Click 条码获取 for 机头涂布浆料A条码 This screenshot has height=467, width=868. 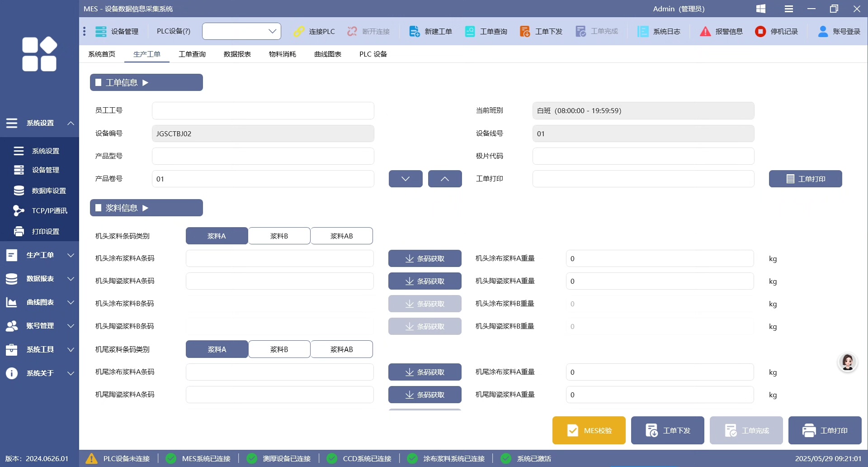425,258
